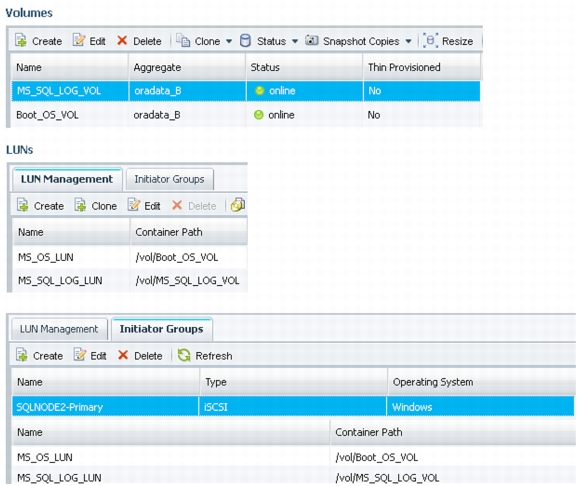578x486 pixels.
Task: Click the Edit icon in Volumes toolbar
Action: (x=79, y=40)
